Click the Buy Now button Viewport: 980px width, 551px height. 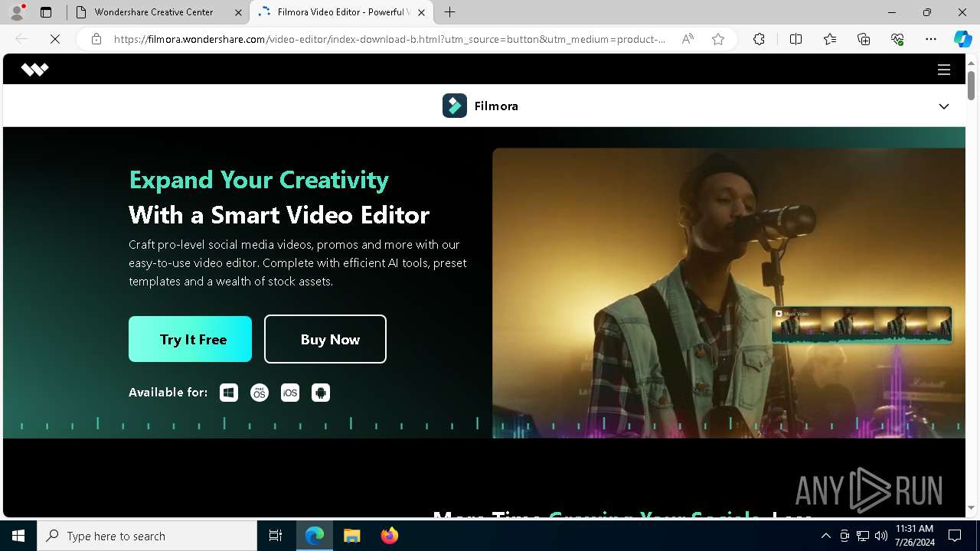325,339
